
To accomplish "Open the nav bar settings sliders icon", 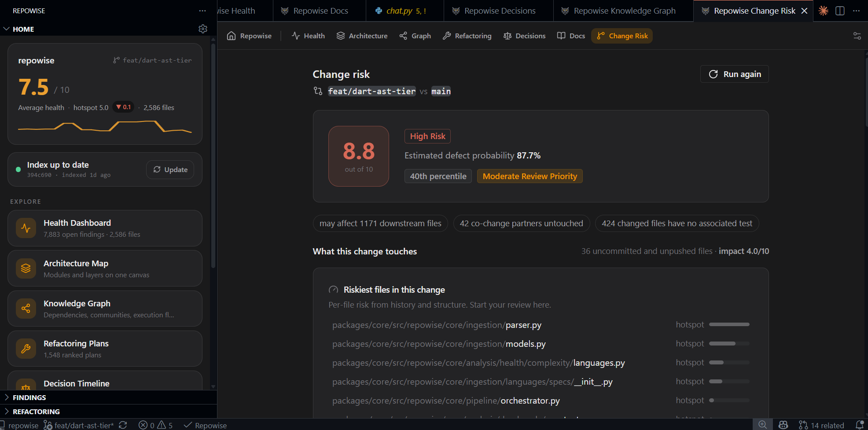I will pos(857,36).
